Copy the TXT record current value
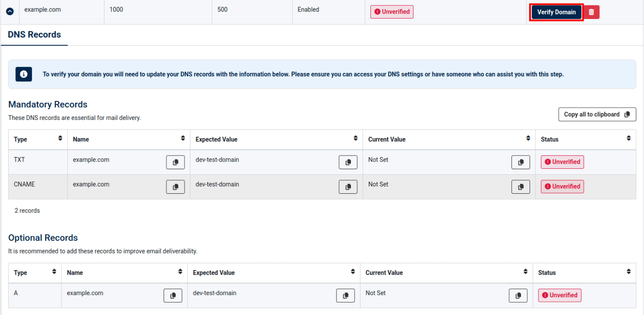This screenshot has height=315, width=644. click(521, 162)
